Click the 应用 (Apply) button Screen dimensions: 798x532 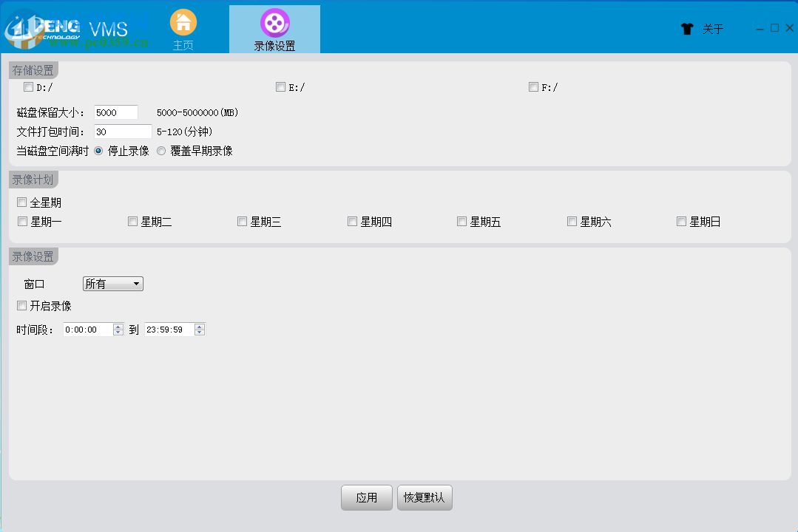(x=366, y=497)
